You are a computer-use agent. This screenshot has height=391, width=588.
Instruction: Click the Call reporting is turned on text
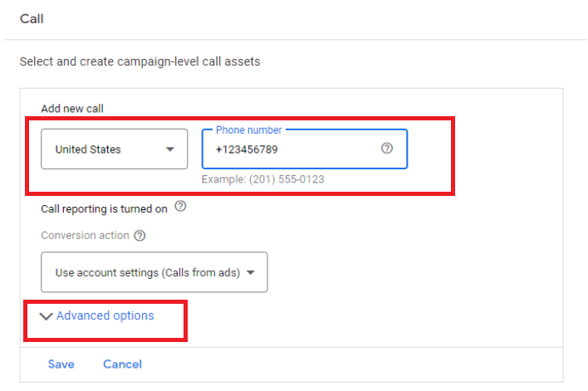click(104, 209)
